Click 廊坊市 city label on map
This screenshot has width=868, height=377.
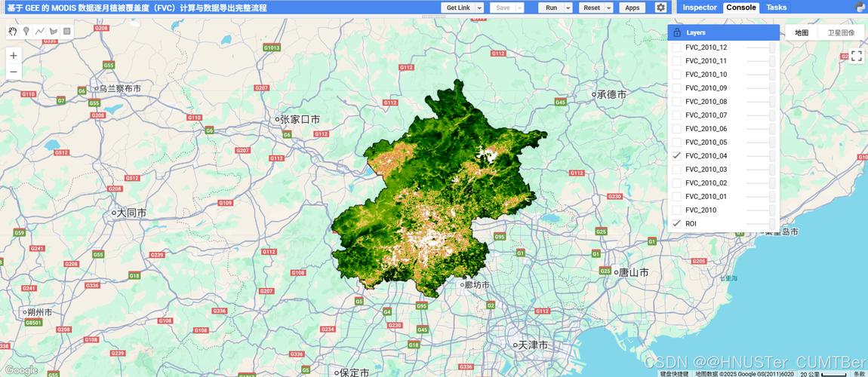477,285
